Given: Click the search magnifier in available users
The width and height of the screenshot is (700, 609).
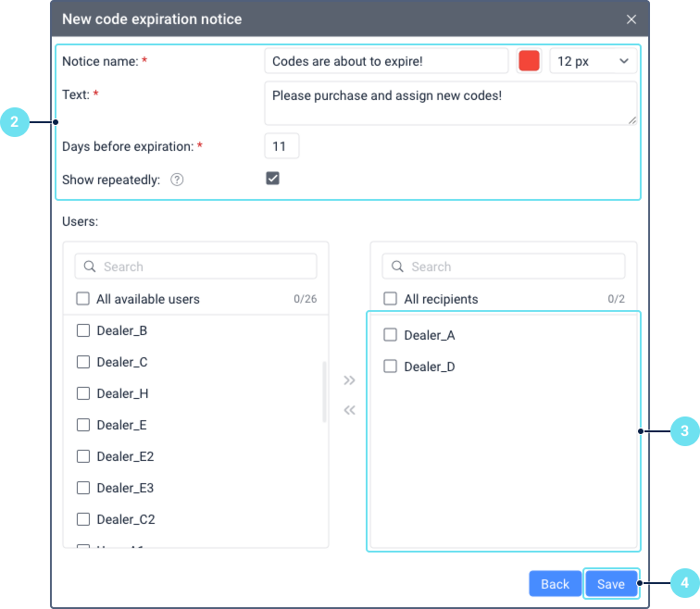Looking at the screenshot, I should coord(90,267).
